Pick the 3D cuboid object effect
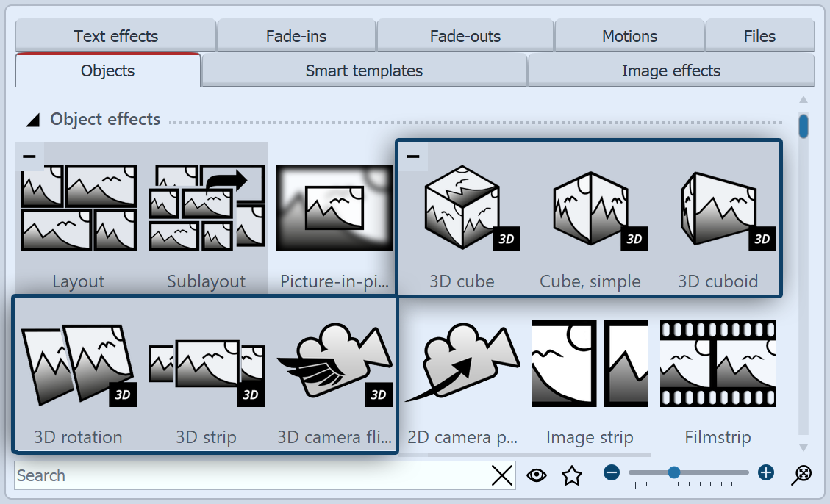This screenshot has height=504, width=830. (x=718, y=210)
